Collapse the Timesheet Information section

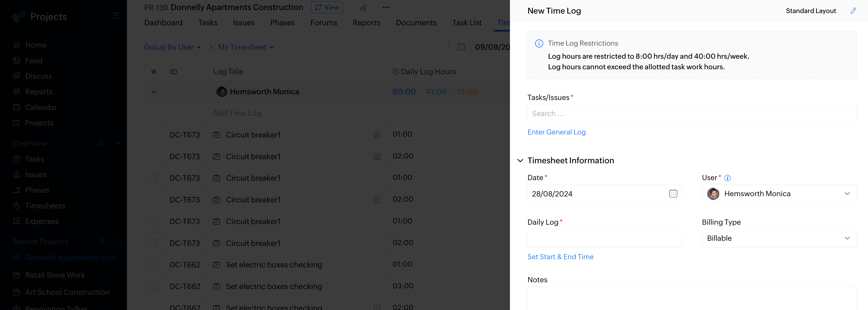coord(520,161)
